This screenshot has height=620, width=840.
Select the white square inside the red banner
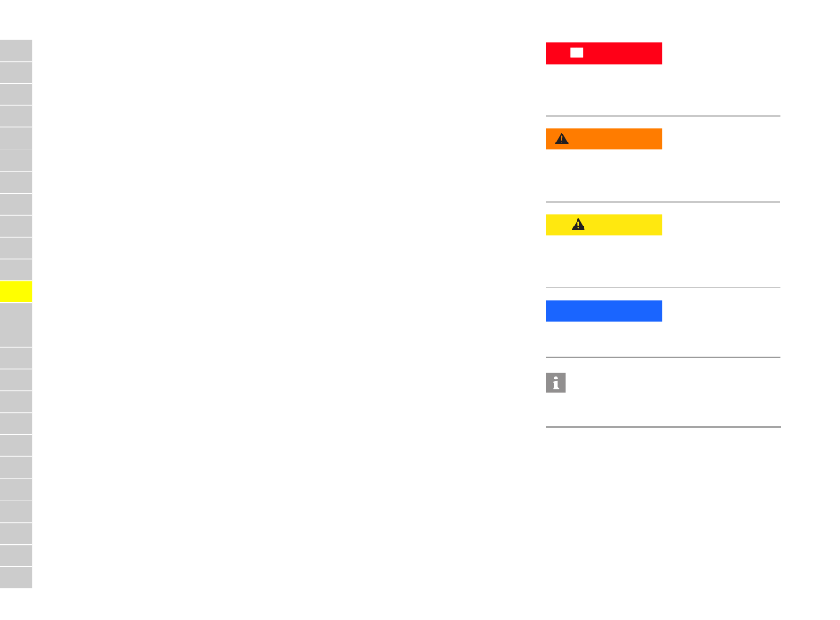click(x=577, y=52)
